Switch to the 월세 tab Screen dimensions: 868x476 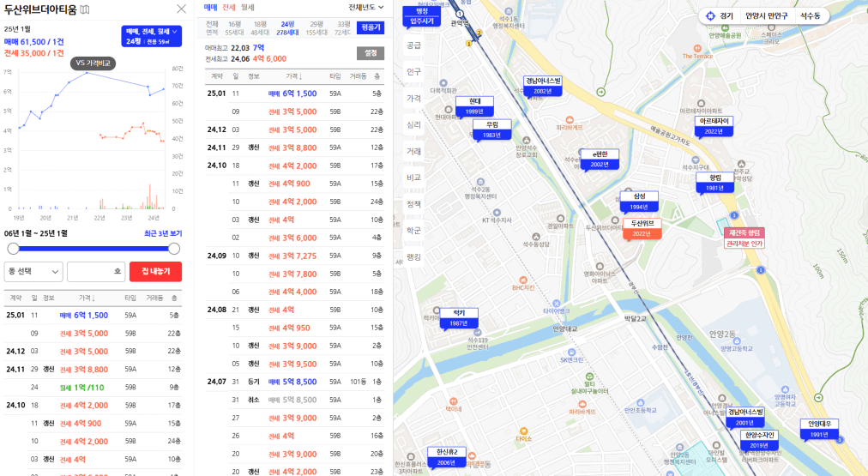click(x=248, y=7)
